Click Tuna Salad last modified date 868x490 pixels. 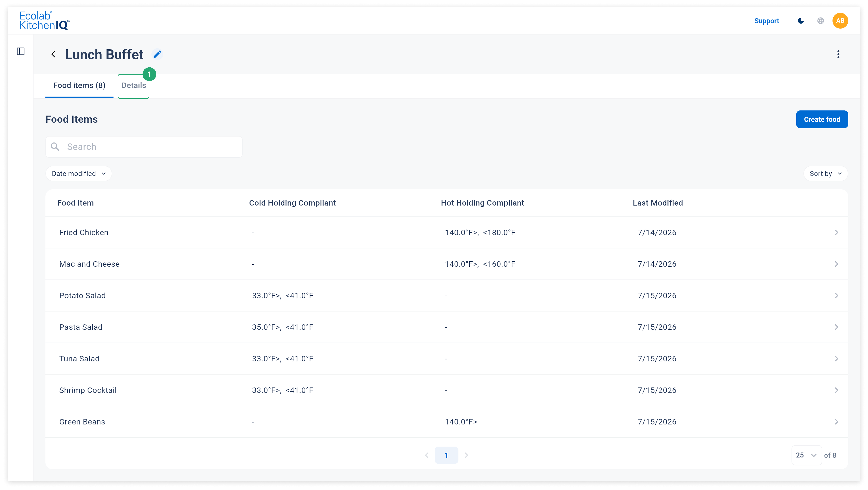657,359
